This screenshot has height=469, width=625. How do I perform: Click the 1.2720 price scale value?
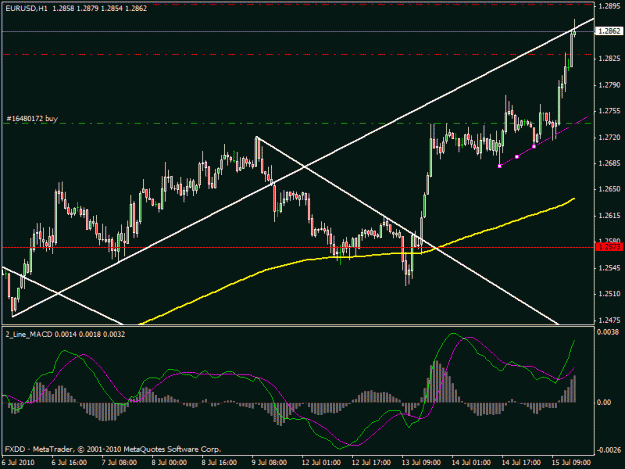pyautogui.click(x=610, y=137)
